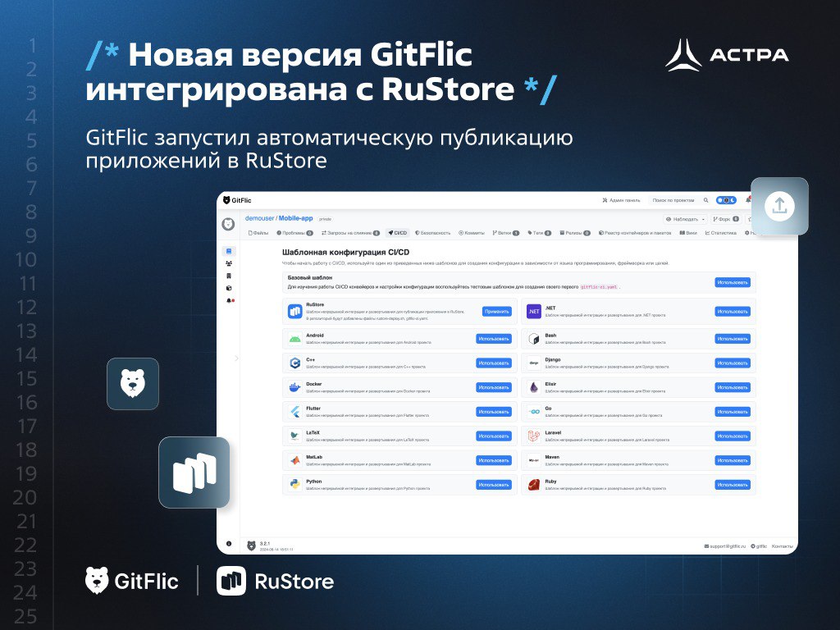Click the .NET template icon
This screenshot has height=630, width=840.
(x=533, y=312)
